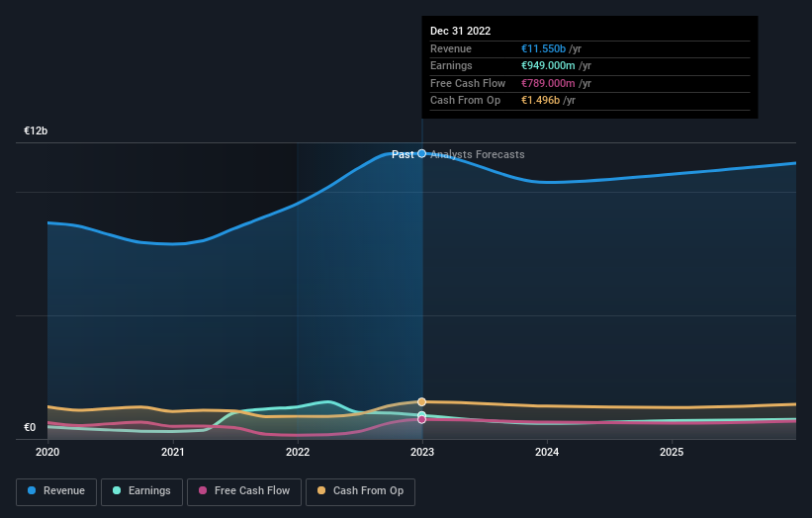Screen dimensions: 812x518
Task: Click tooltip date Dec 31 2022
Action: pyautogui.click(x=460, y=31)
